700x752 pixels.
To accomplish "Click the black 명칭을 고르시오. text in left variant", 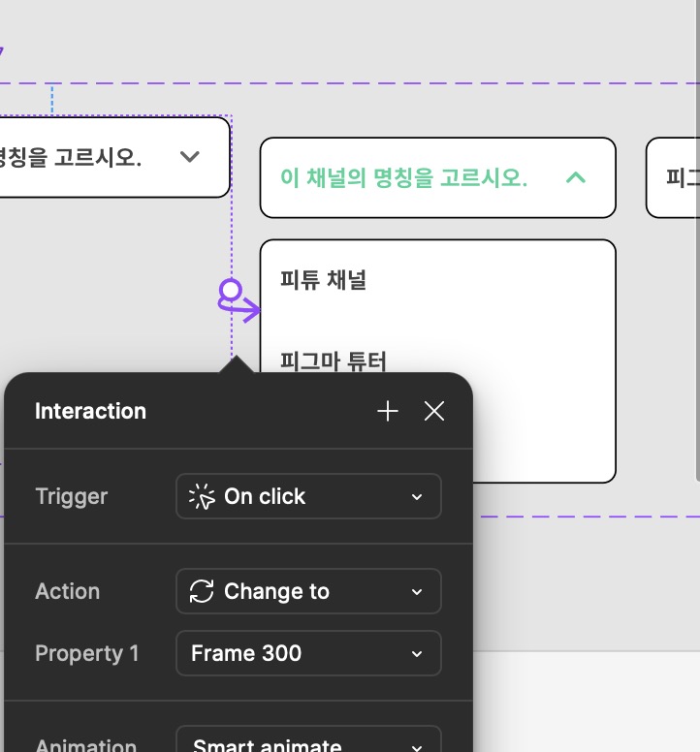I will (x=71, y=157).
